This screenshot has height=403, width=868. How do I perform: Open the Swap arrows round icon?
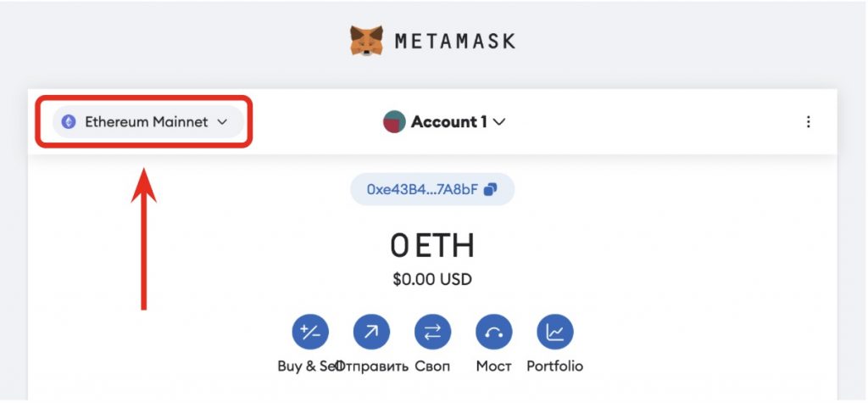(x=432, y=332)
